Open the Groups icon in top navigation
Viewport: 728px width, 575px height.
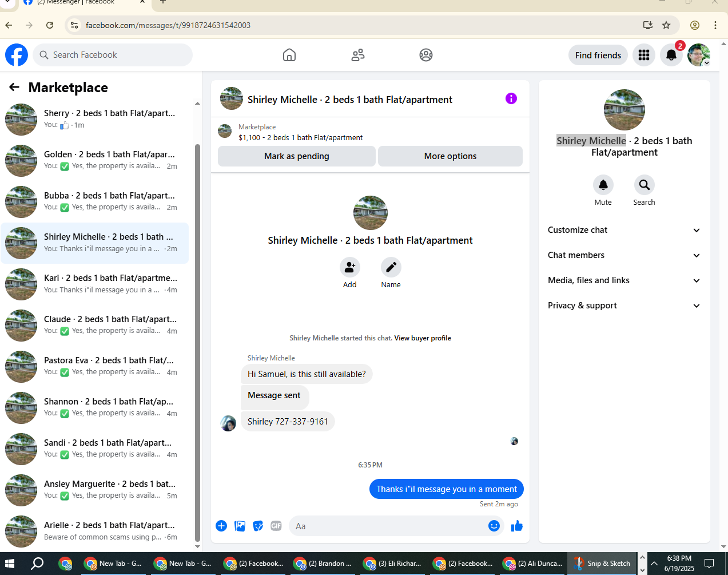426,55
